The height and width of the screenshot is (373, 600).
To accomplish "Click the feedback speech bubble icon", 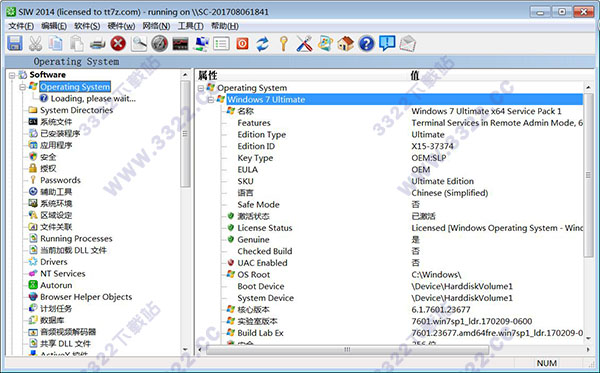I will coord(387,43).
